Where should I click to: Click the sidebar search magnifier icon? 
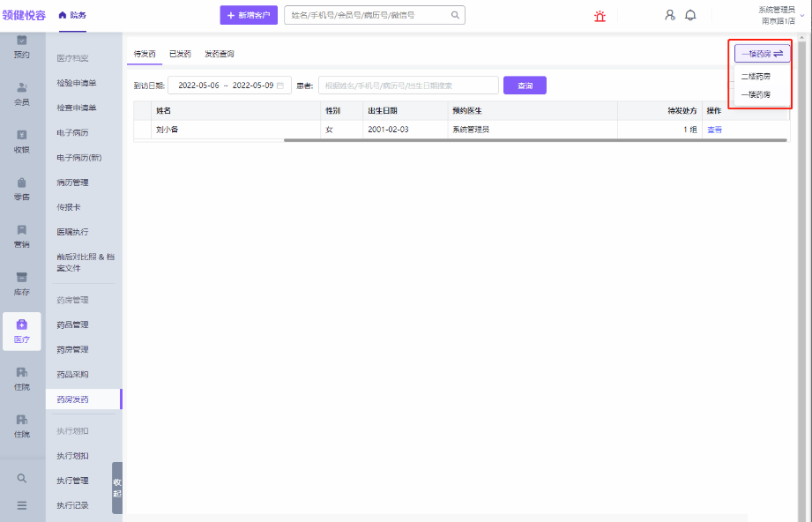[x=22, y=478]
